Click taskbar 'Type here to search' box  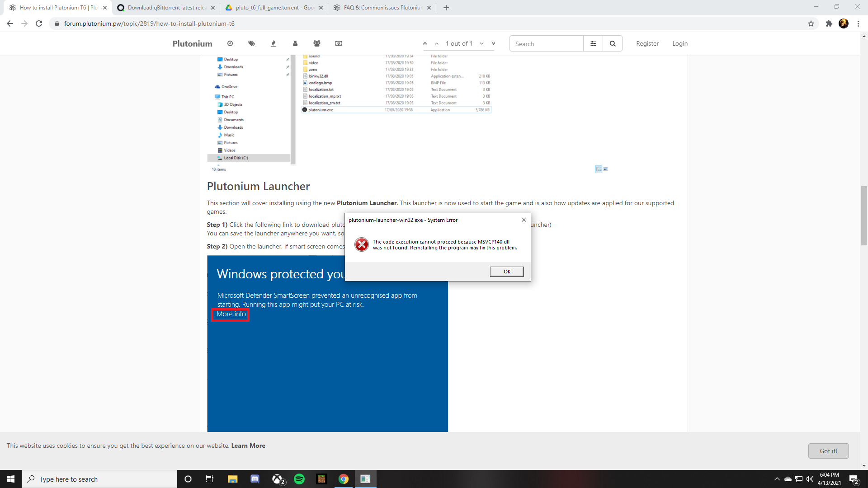[x=99, y=479]
